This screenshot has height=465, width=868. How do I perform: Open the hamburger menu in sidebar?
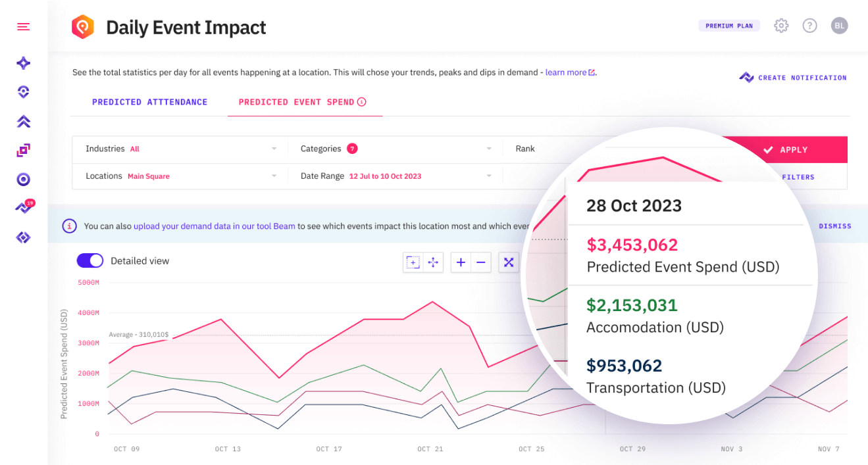[x=23, y=27]
